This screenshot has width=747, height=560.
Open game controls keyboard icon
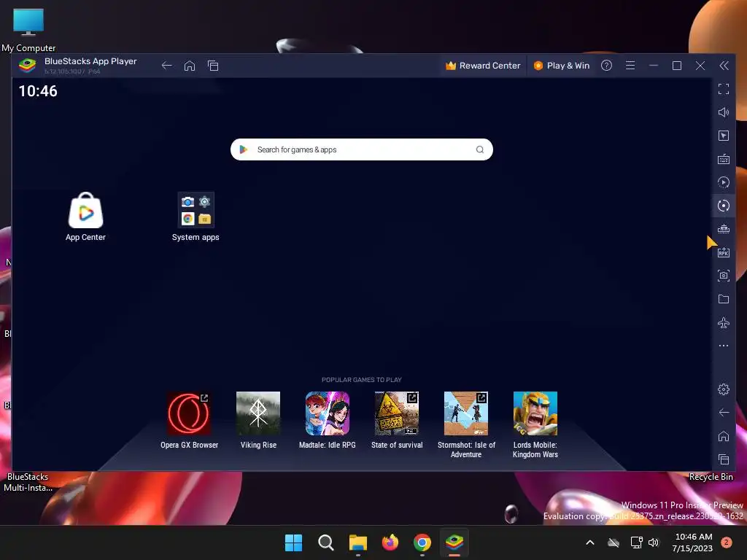(x=724, y=159)
